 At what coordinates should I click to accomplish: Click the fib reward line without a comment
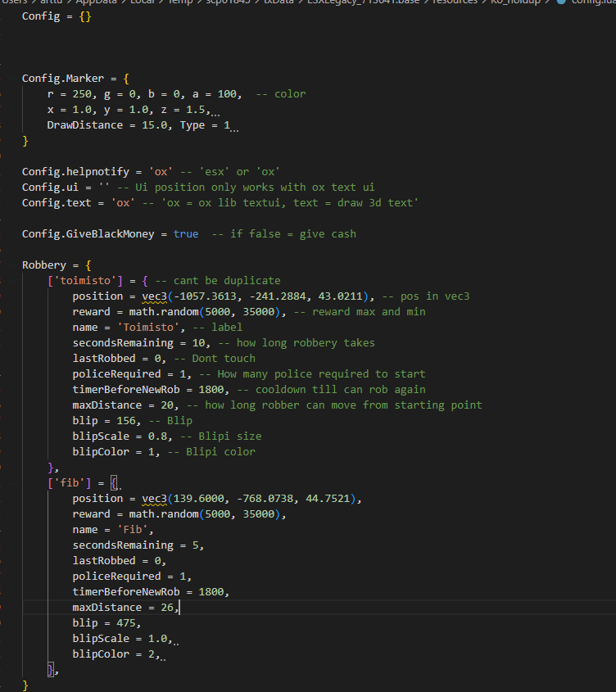pyautogui.click(x=179, y=514)
